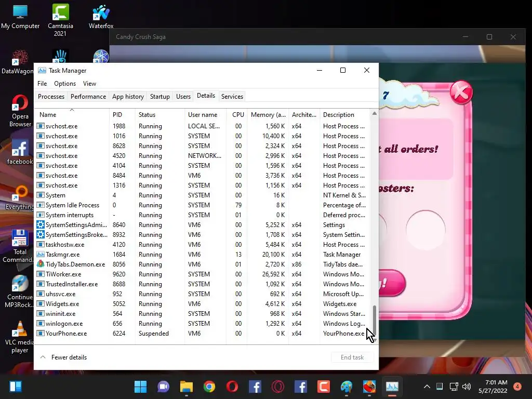Switch to the App history tab

point(128,96)
